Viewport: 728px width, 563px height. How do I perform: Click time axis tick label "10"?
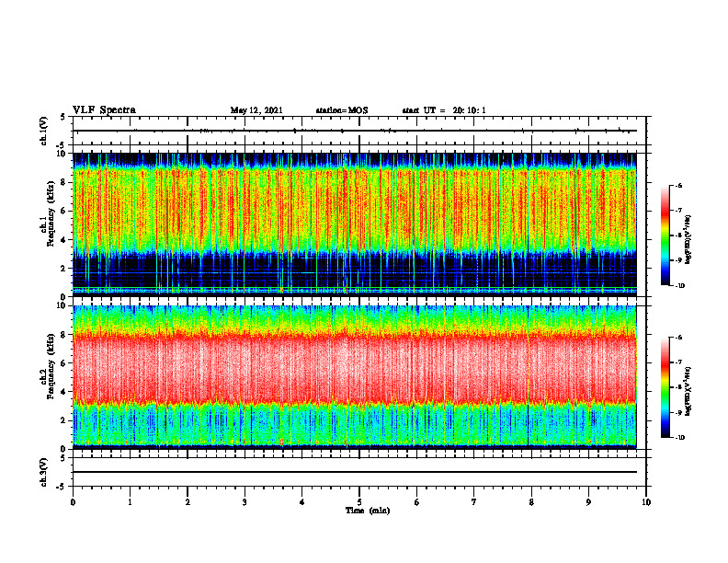pos(646,502)
